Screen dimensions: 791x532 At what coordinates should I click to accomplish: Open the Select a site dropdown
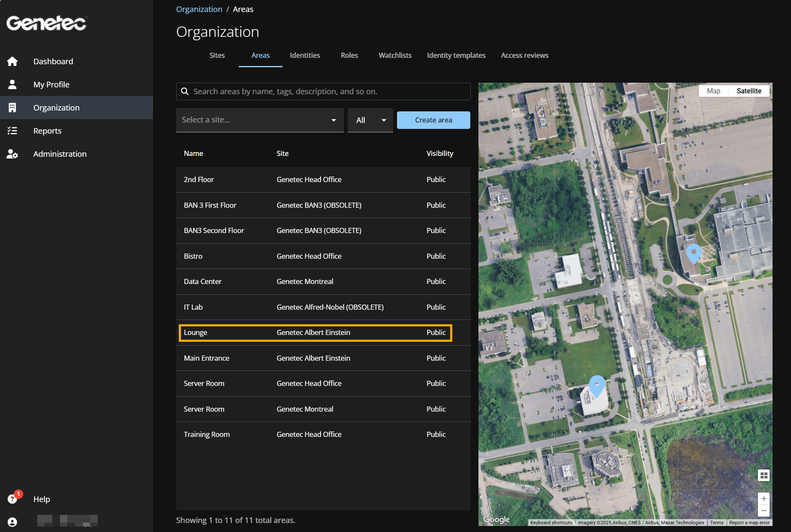[x=259, y=120]
